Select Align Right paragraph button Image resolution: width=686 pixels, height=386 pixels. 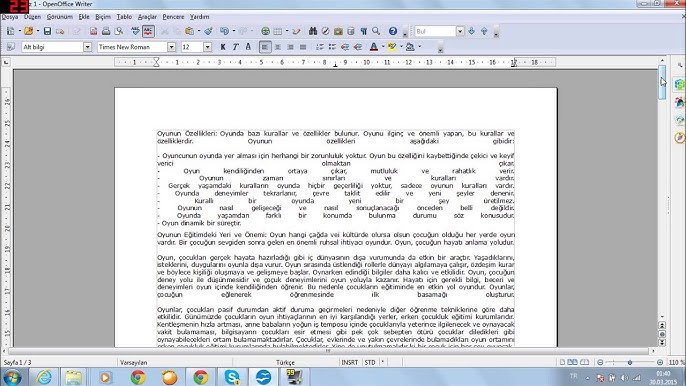pos(290,47)
